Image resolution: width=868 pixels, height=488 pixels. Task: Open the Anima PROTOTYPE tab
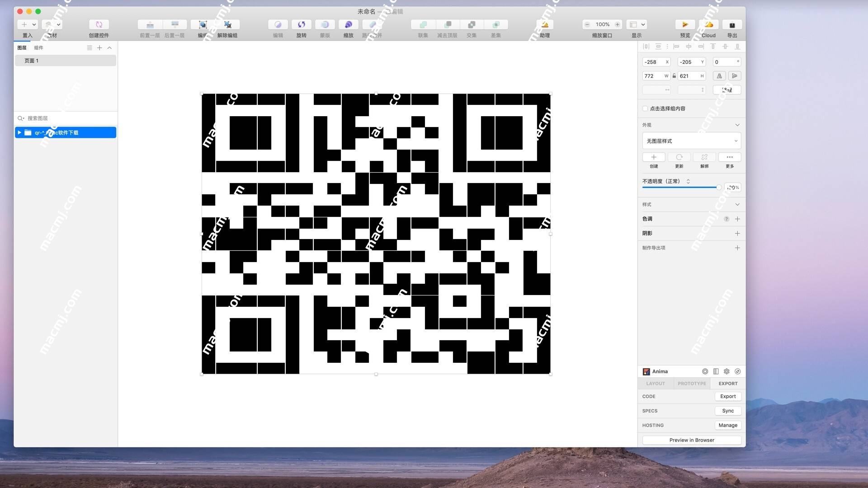(692, 384)
